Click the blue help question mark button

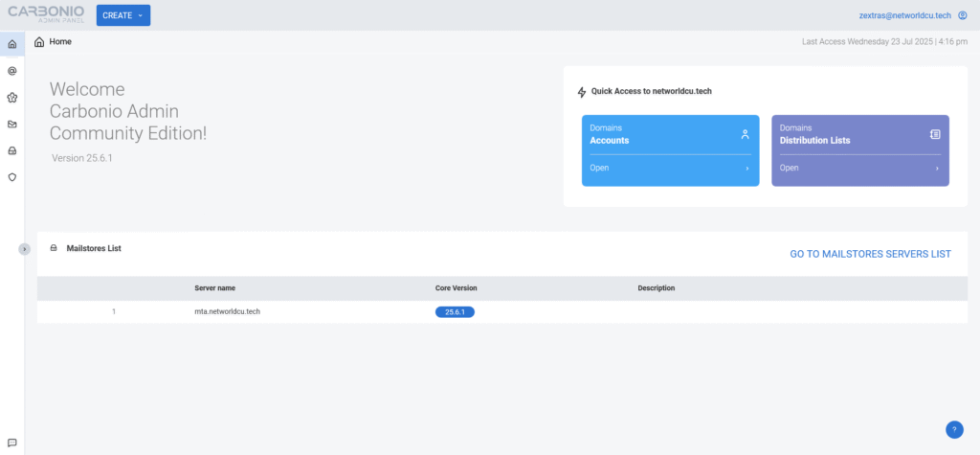click(x=954, y=430)
